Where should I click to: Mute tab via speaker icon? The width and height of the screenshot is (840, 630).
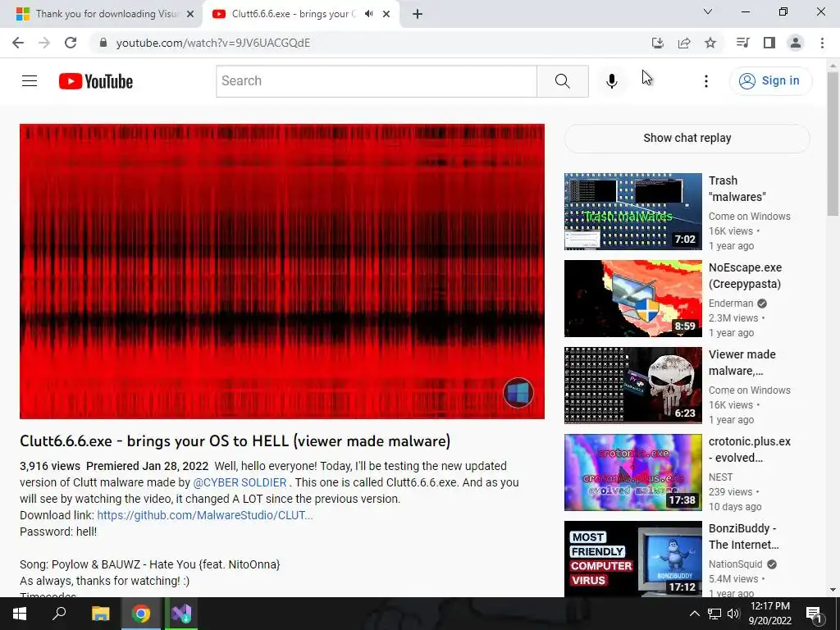click(x=368, y=14)
